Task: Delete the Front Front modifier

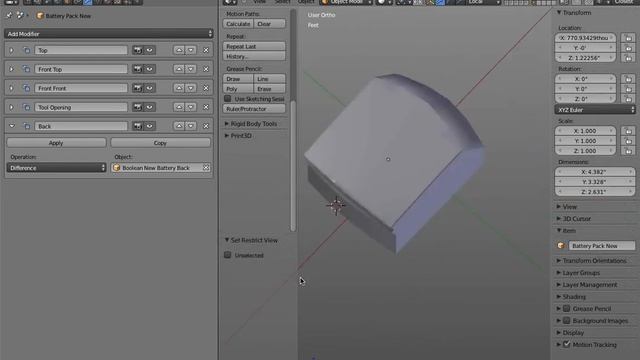Action: coord(206,88)
